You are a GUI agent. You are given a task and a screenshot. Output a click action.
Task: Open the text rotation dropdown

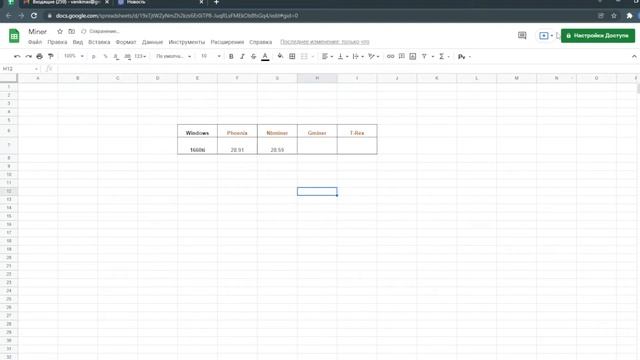tap(373, 56)
